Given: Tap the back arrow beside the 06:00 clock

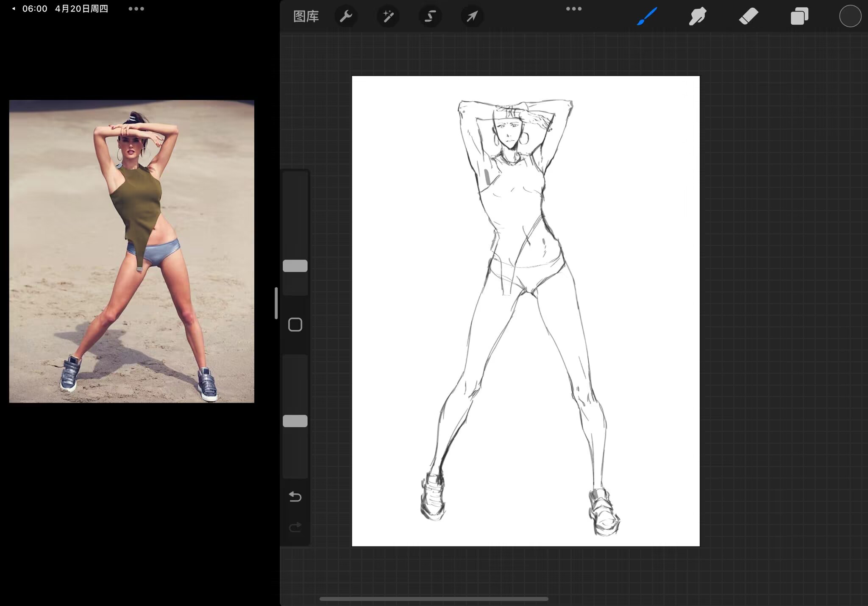Looking at the screenshot, I should coord(14,8).
